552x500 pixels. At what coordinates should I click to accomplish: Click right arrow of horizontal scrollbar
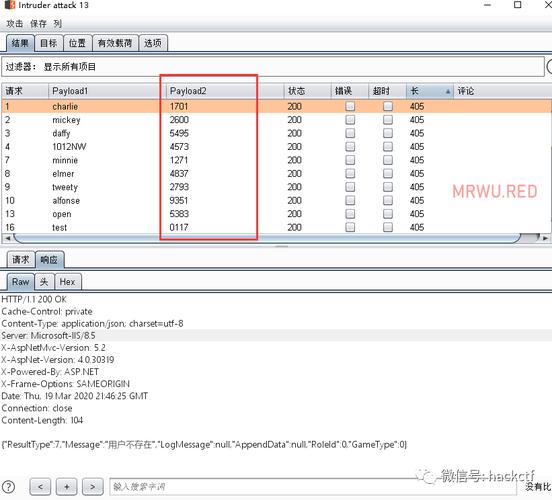pos(545,238)
